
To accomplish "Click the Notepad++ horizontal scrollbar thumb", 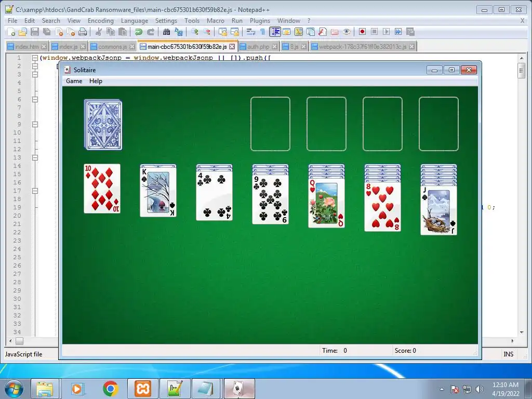I will pos(20,341).
